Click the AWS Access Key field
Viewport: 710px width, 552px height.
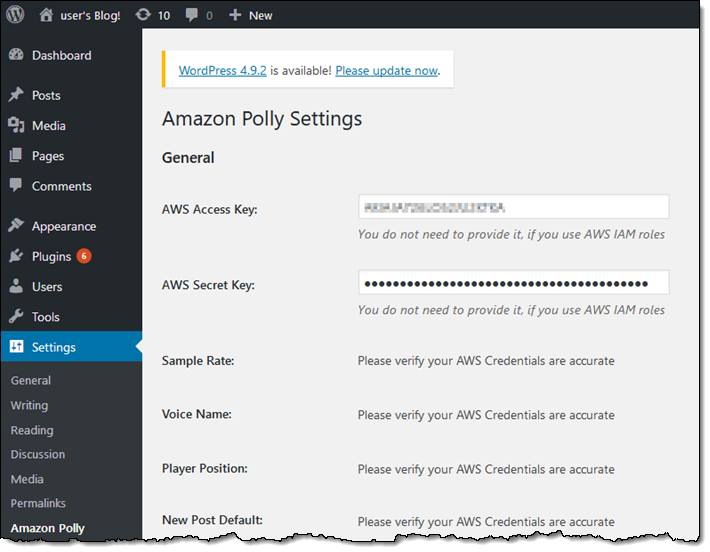(513, 207)
